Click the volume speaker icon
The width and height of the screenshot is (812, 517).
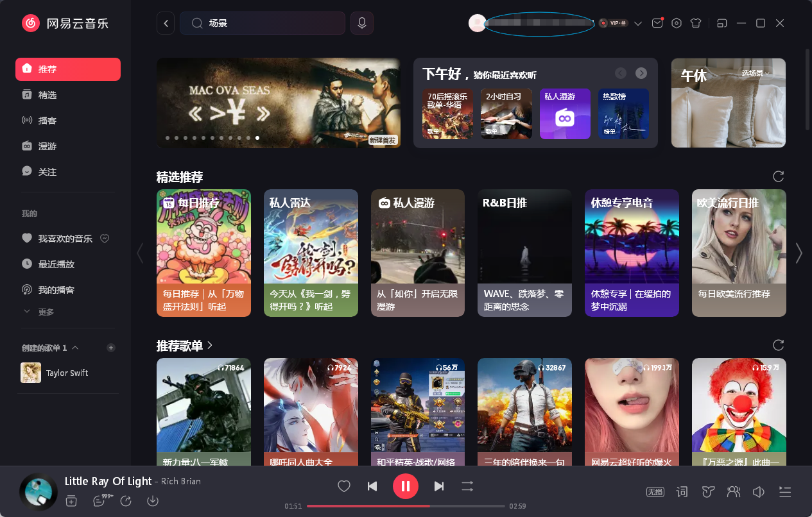click(x=759, y=492)
